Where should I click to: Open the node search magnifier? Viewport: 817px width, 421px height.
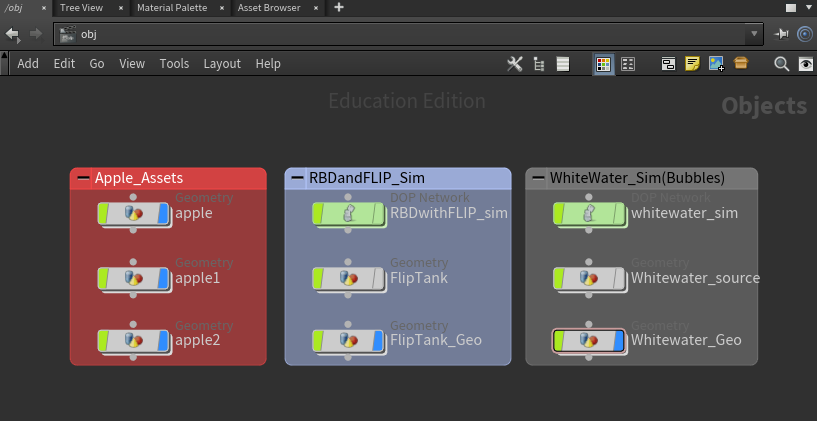coord(782,64)
